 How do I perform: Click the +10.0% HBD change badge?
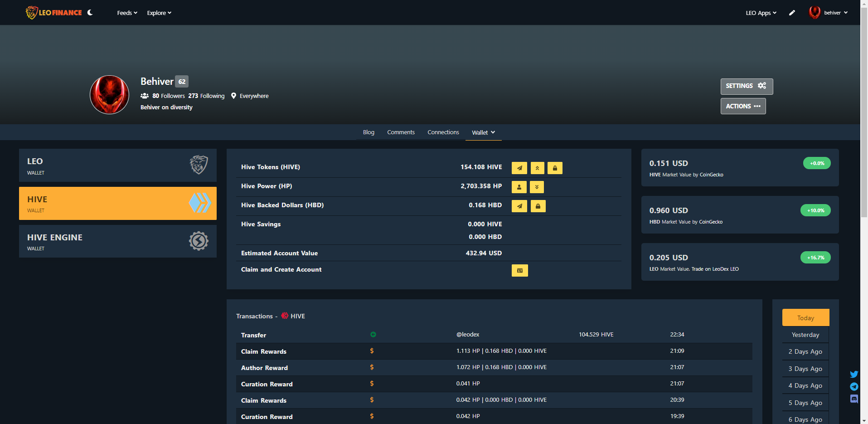(815, 210)
